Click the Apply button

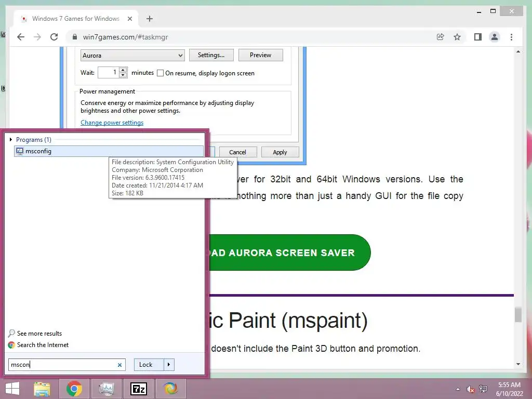[280, 152]
